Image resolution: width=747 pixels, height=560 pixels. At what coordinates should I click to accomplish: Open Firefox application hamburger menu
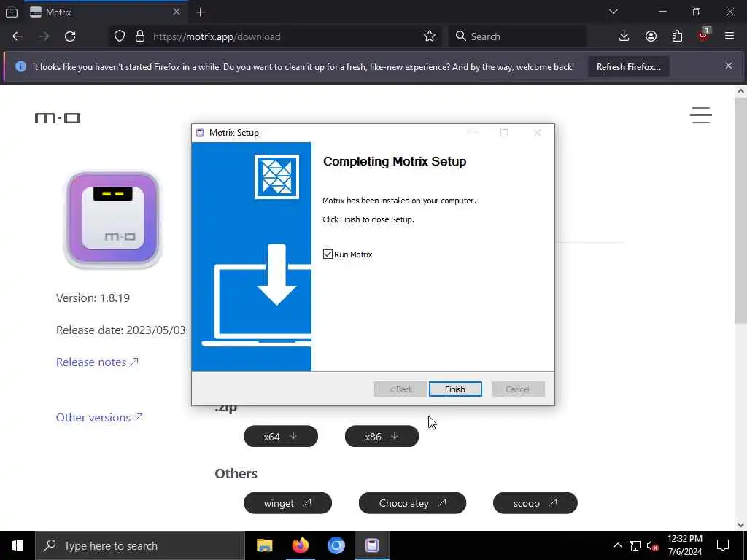(729, 36)
